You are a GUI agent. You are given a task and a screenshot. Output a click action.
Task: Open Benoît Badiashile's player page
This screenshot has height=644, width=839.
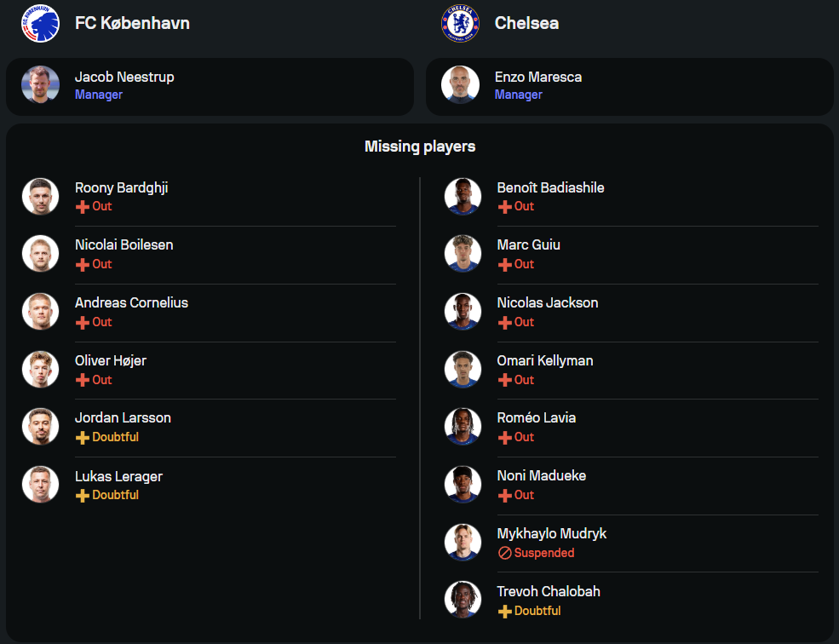[x=550, y=187]
